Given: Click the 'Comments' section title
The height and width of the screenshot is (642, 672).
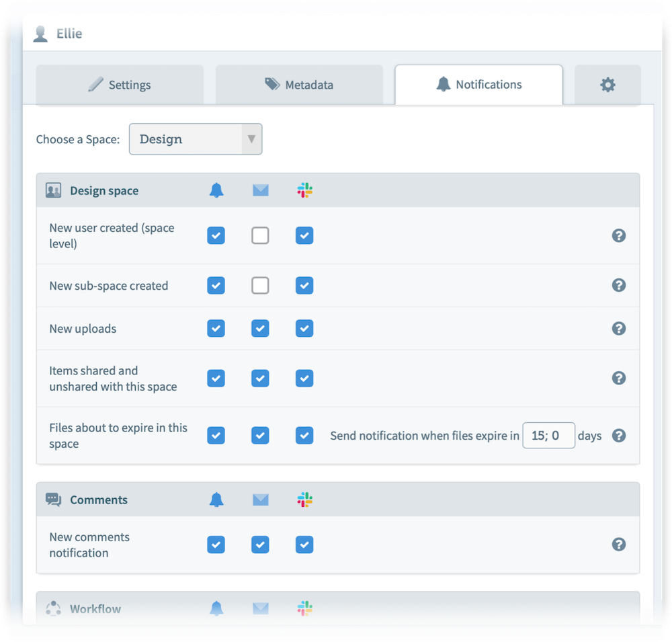Looking at the screenshot, I should pyautogui.click(x=99, y=500).
